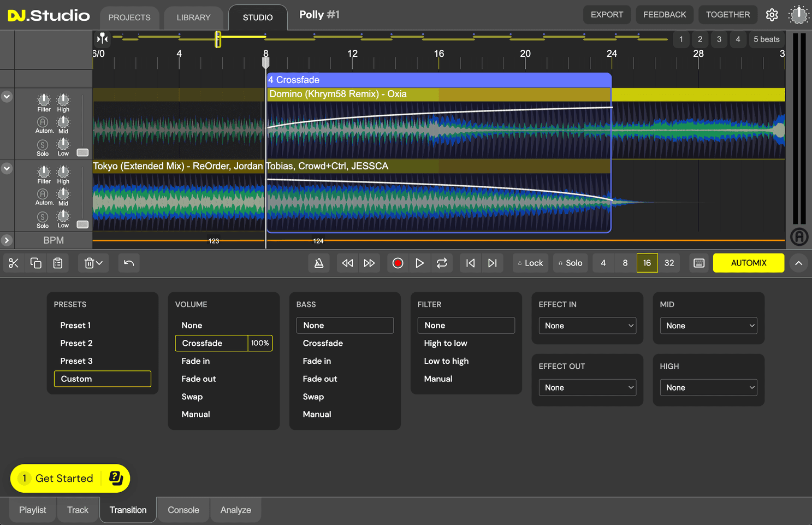Image resolution: width=812 pixels, height=525 pixels.
Task: Open the Mid dropdown
Action: point(709,326)
